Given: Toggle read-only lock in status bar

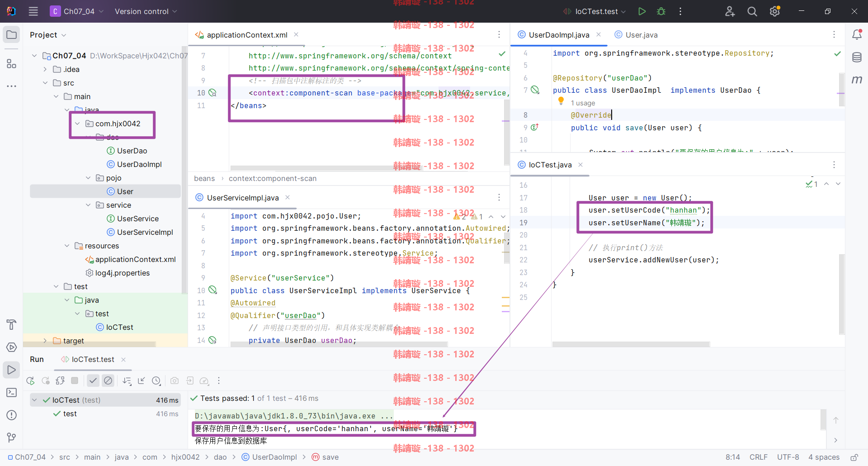Looking at the screenshot, I should point(854,457).
